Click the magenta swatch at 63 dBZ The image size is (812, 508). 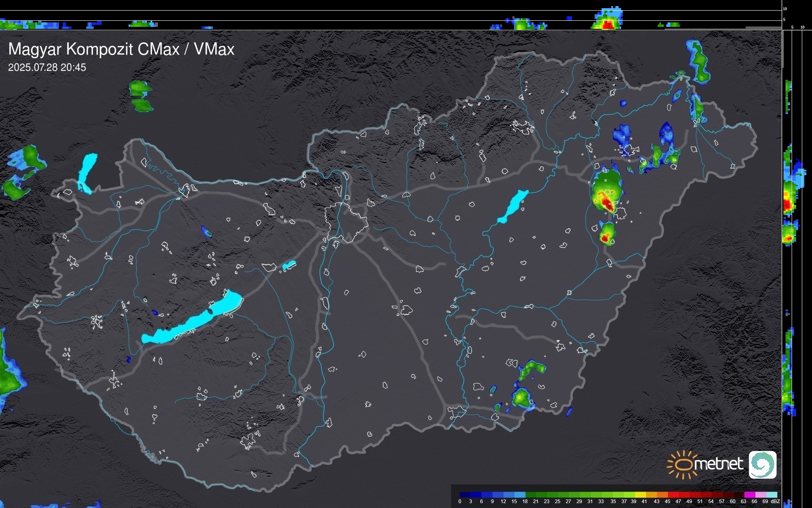(x=749, y=495)
